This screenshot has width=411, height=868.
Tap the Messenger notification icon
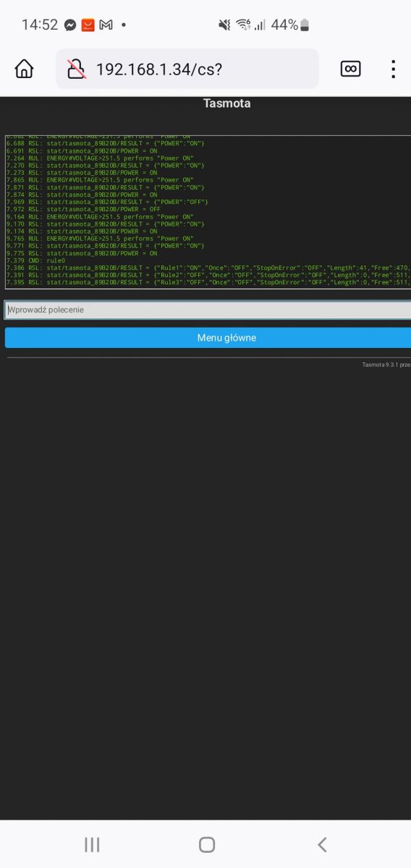[70, 25]
